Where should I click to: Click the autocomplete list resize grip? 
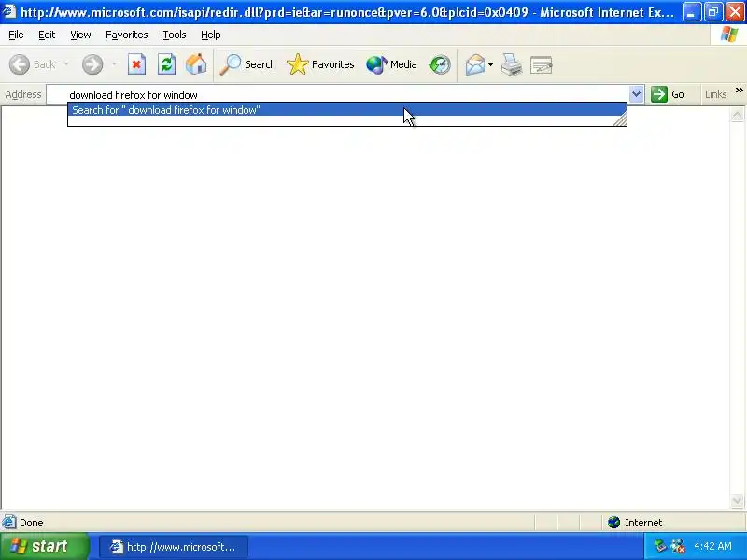[620, 119]
